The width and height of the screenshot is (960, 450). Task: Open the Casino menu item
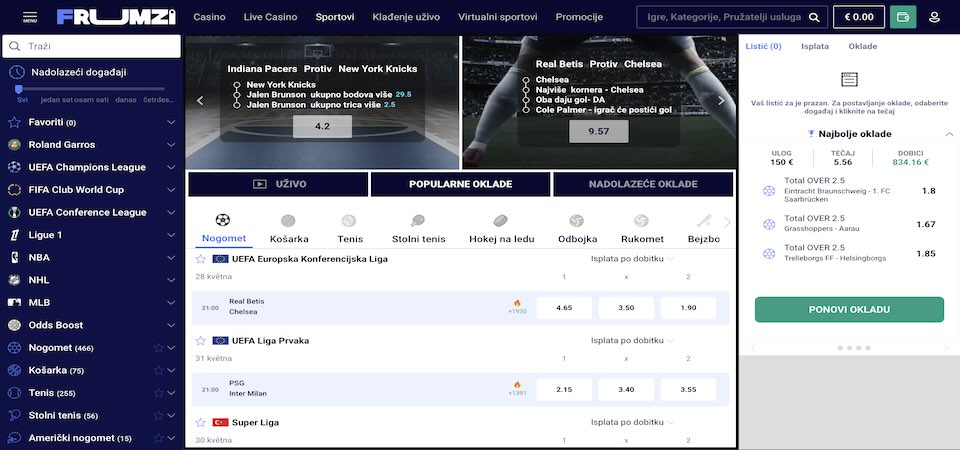pos(209,17)
